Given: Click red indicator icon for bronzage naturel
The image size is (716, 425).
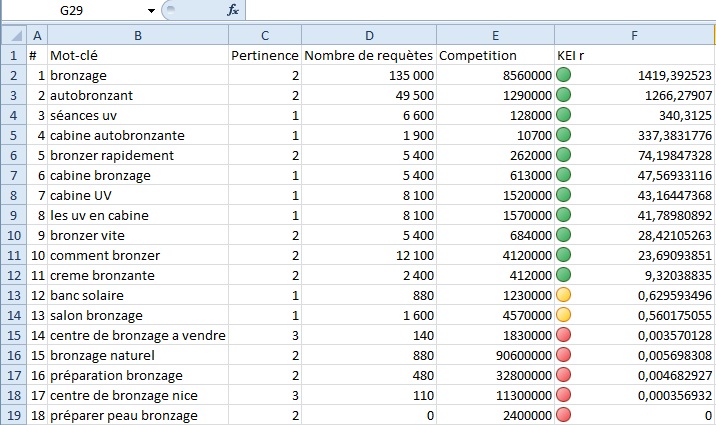Looking at the screenshot, I should [x=564, y=355].
